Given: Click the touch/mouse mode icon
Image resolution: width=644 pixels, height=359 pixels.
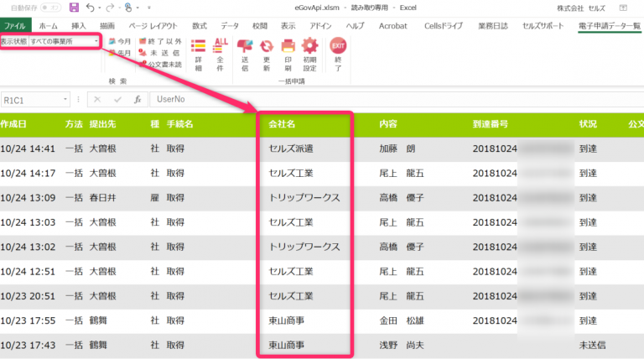Looking at the screenshot, I should [128, 8].
